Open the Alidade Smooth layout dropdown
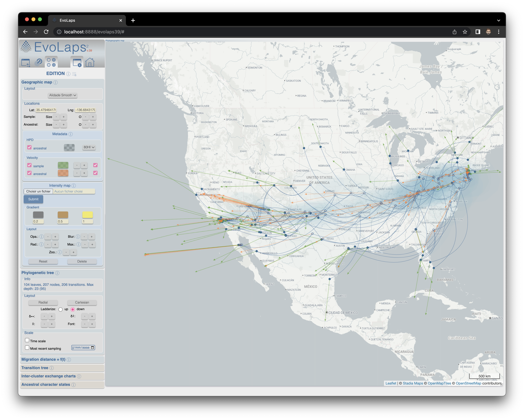 click(x=62, y=95)
